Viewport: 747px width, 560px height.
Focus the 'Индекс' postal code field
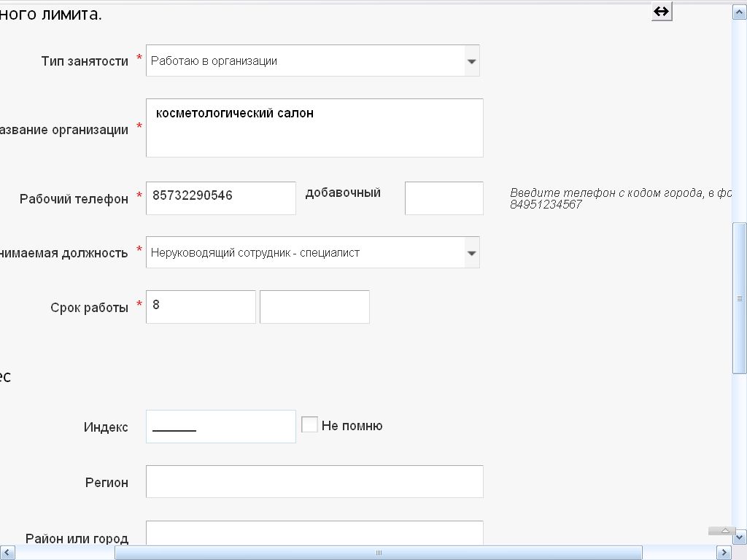pyautogui.click(x=221, y=427)
